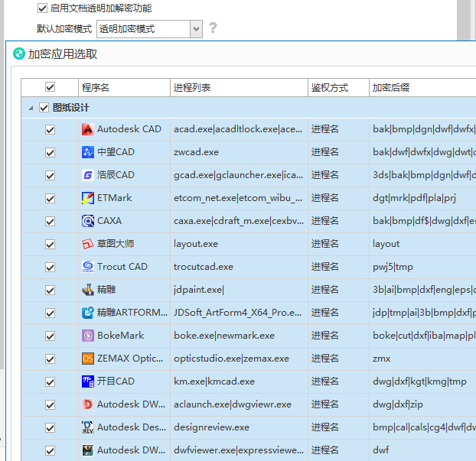The image size is (476, 461).
Task: Uncheck the CAXA row checkbox
Action: [x=50, y=221]
